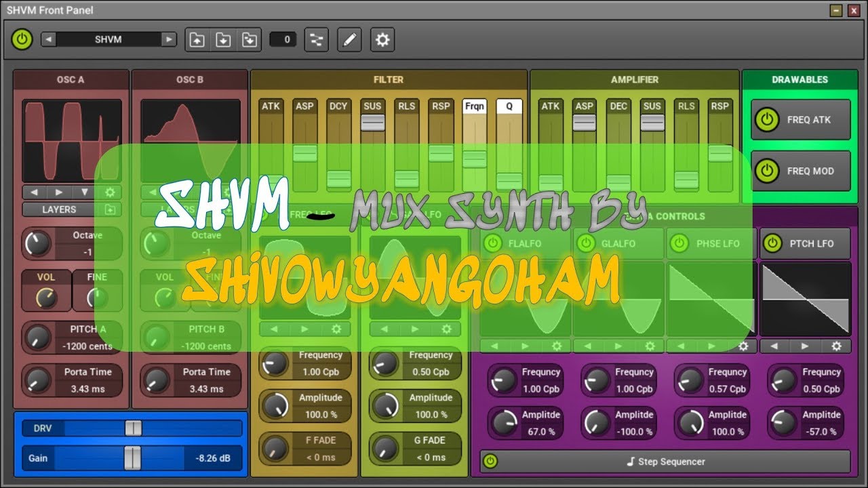Click the save preset as icon
This screenshot has height=488, width=868.
pos(249,40)
